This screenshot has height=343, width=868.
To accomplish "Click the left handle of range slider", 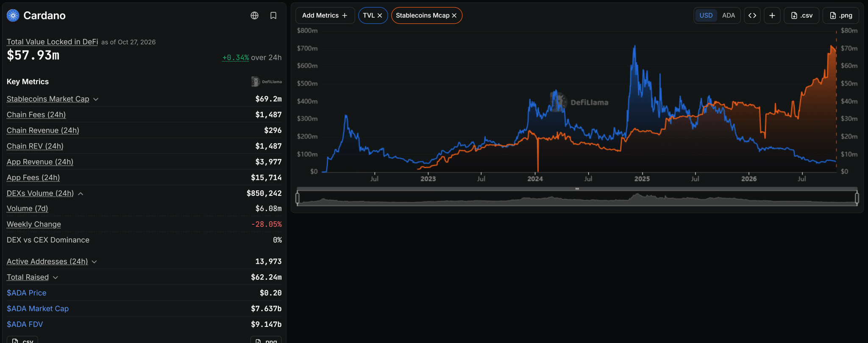I will pos(298,198).
